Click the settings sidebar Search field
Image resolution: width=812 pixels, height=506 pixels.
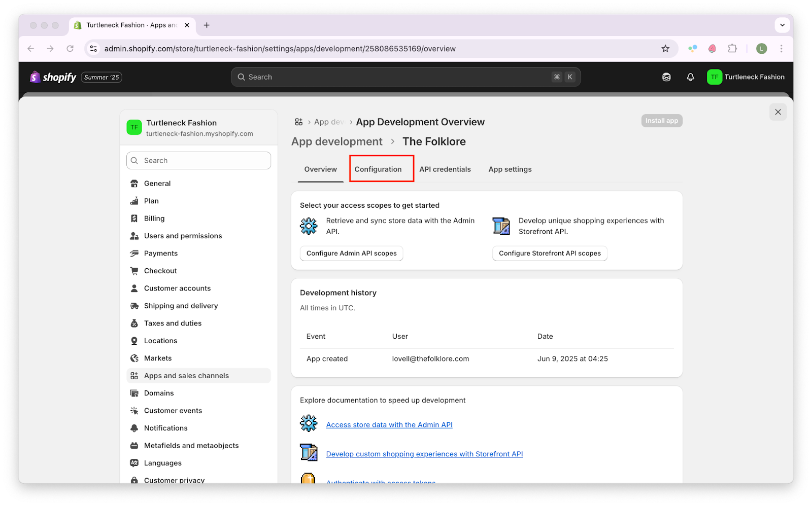pos(198,161)
